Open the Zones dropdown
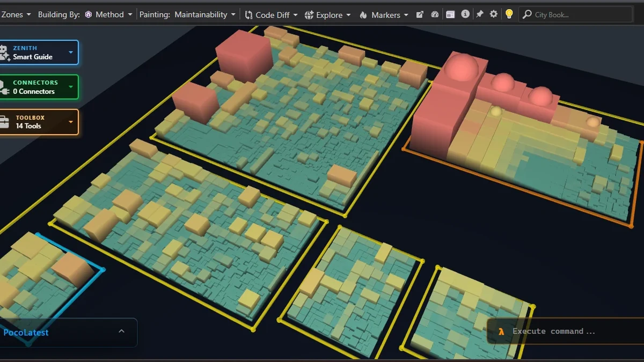The image size is (644, 362). coord(16,14)
